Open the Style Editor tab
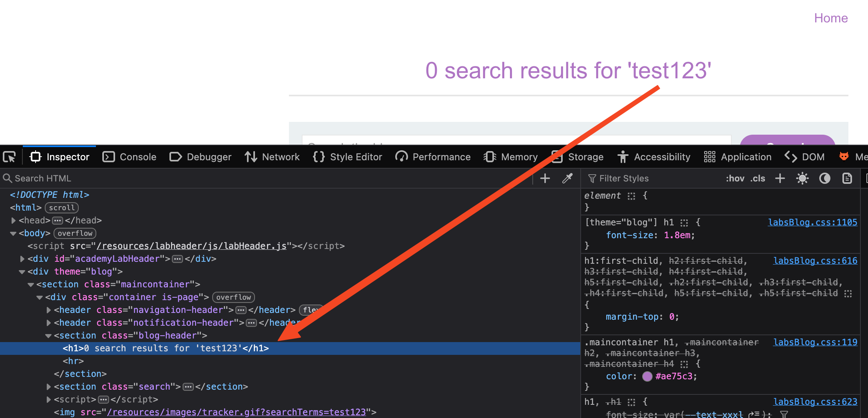 point(348,157)
